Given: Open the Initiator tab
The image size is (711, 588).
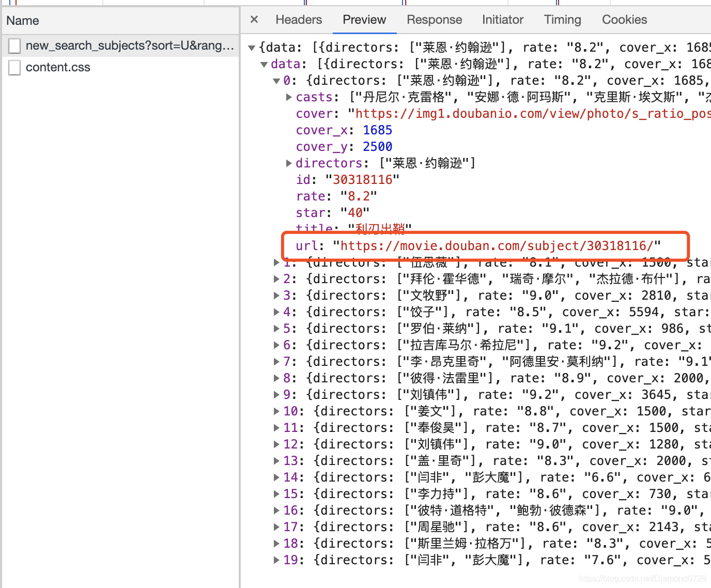Looking at the screenshot, I should pyautogui.click(x=503, y=20).
